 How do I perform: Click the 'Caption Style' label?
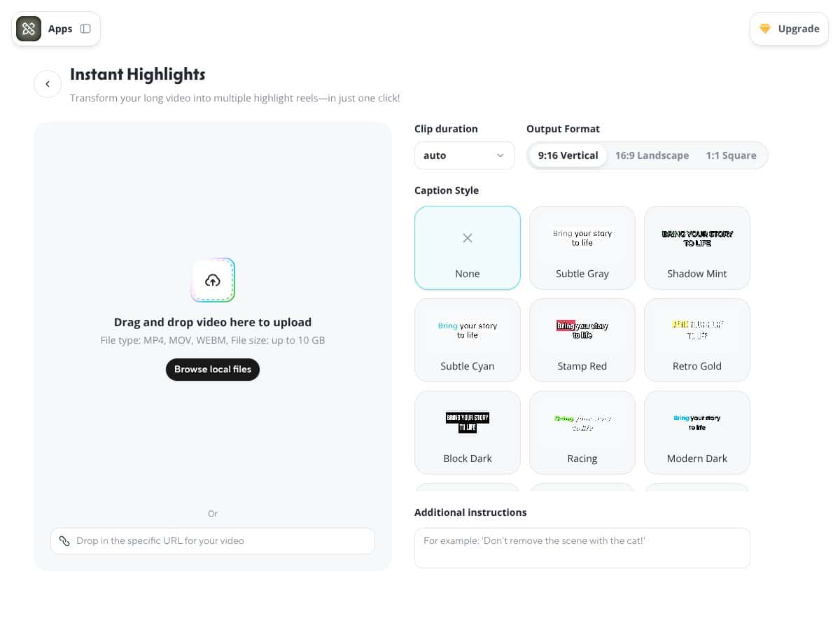(447, 190)
